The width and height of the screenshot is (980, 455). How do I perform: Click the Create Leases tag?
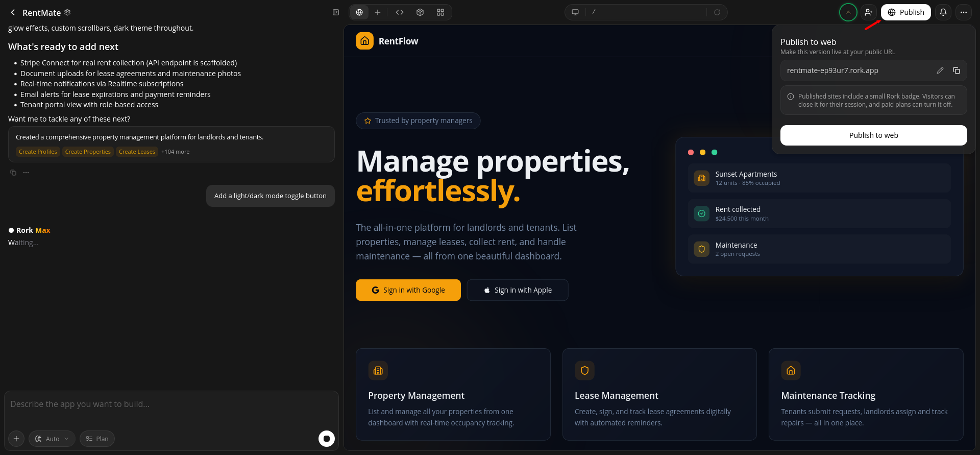click(x=137, y=152)
